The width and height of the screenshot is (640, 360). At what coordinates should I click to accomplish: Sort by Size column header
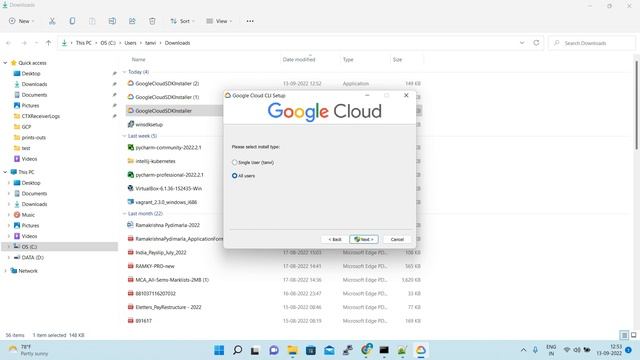(397, 60)
